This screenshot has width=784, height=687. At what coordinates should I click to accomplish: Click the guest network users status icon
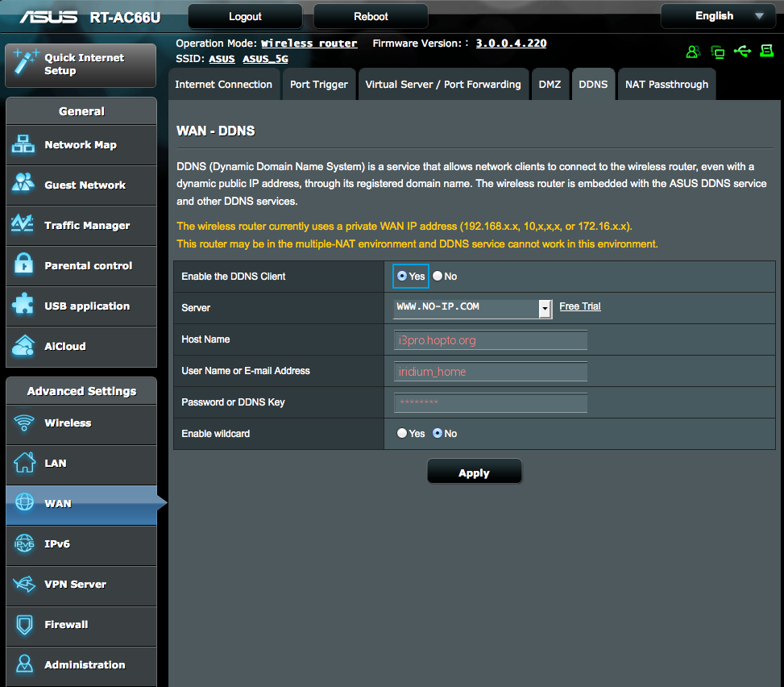pos(693,52)
